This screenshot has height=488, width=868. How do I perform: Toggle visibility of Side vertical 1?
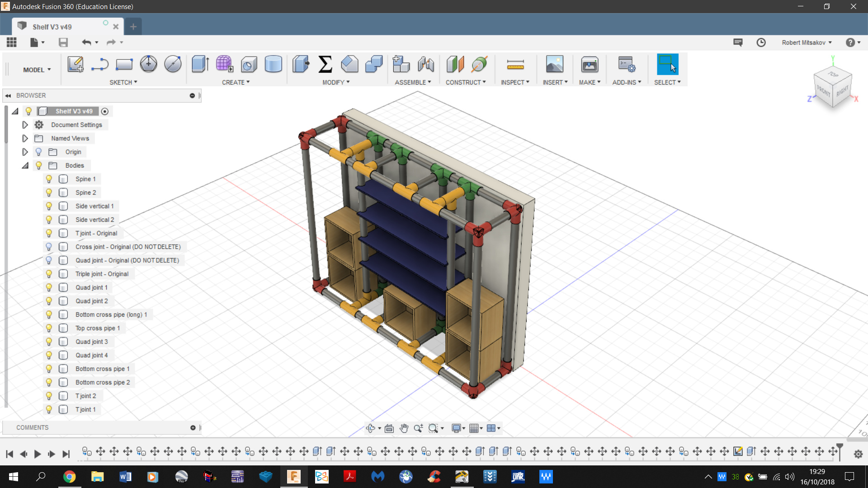49,206
